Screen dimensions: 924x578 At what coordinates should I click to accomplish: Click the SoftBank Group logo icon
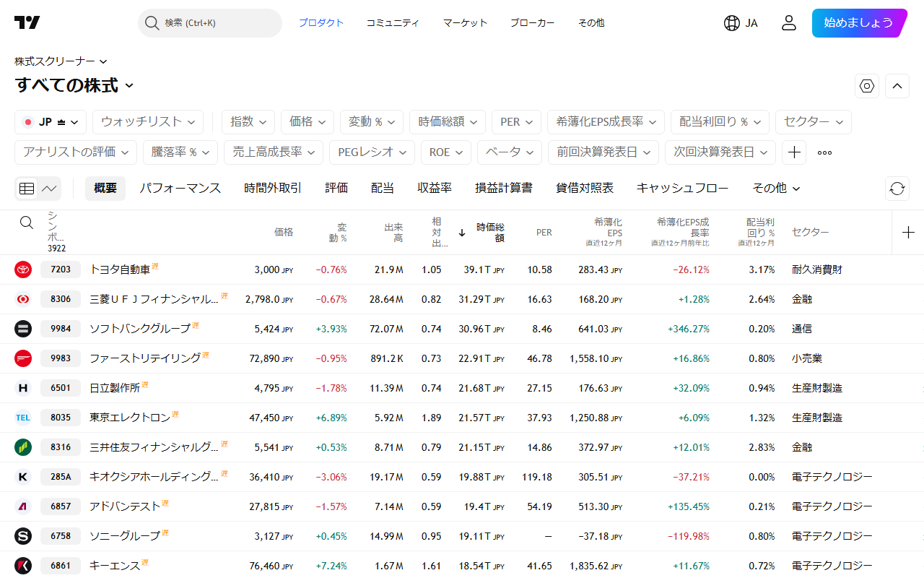point(23,329)
